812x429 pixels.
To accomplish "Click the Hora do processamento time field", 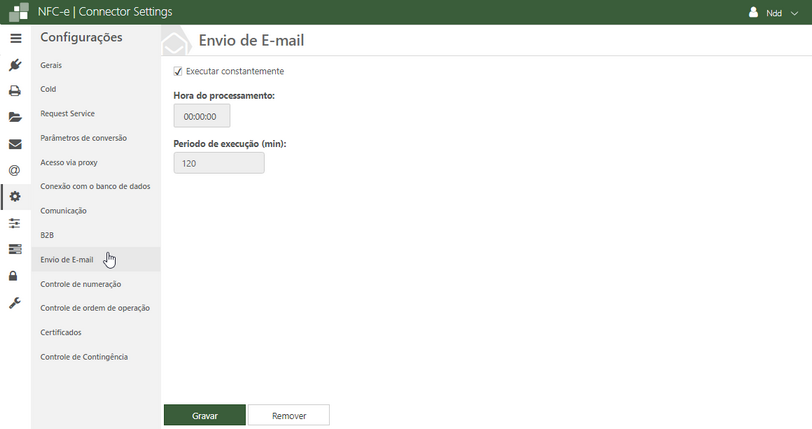I will (x=202, y=116).
